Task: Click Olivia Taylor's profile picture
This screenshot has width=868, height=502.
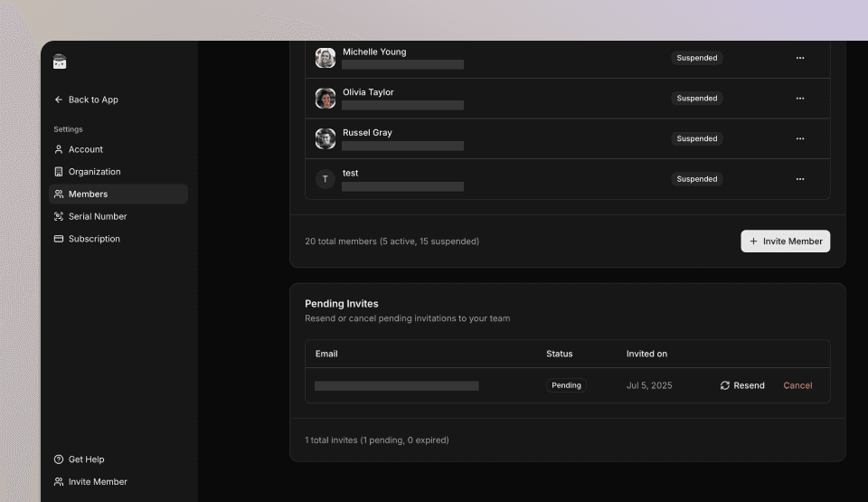Action: (325, 99)
